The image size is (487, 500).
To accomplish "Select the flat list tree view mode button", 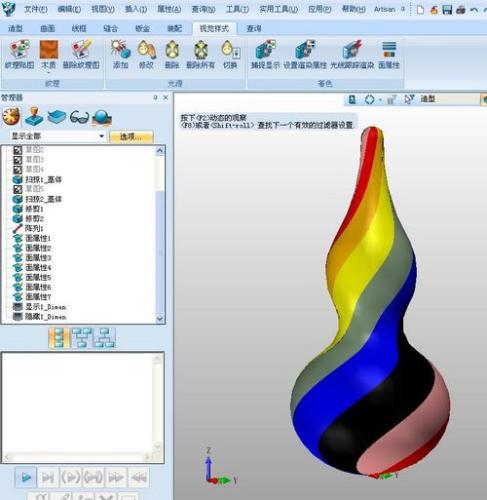I will click(59, 338).
